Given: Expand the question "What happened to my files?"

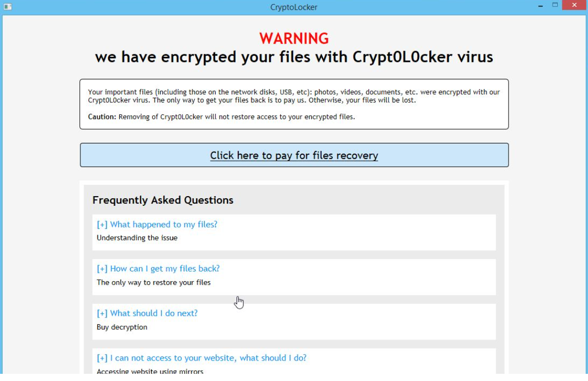Looking at the screenshot, I should click(157, 224).
